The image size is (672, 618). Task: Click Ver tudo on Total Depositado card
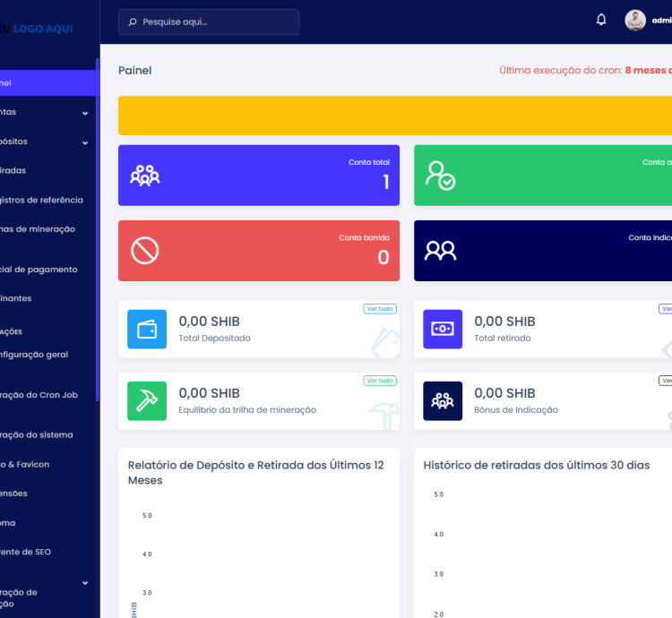380,309
